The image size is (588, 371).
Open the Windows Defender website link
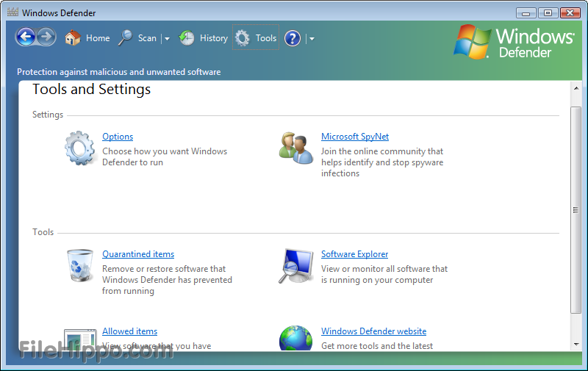pyautogui.click(x=374, y=331)
